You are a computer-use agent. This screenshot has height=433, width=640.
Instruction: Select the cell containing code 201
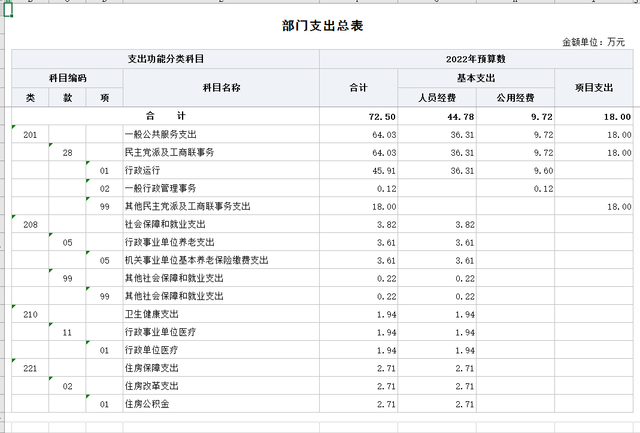pyautogui.click(x=30, y=135)
